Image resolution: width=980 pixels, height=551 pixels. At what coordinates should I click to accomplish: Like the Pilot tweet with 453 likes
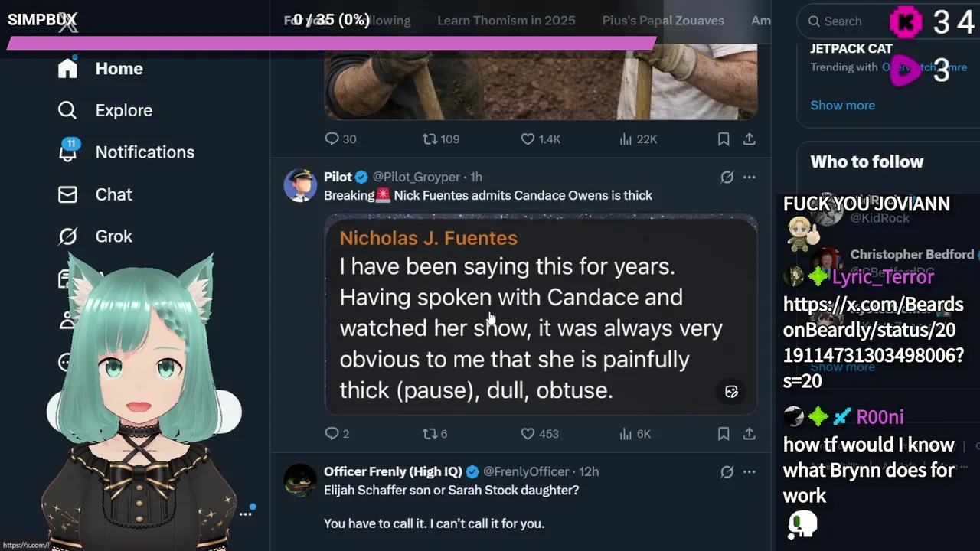tap(528, 434)
